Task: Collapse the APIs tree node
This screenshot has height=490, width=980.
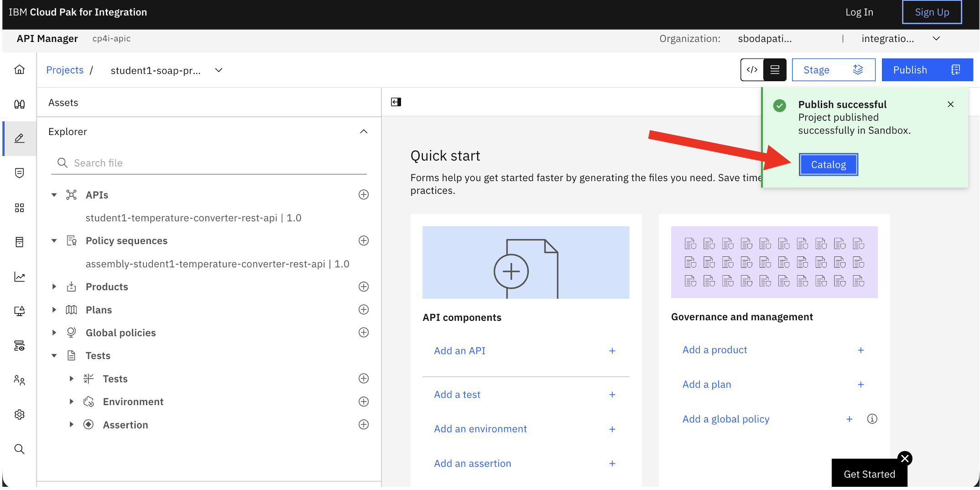Action: pyautogui.click(x=54, y=195)
